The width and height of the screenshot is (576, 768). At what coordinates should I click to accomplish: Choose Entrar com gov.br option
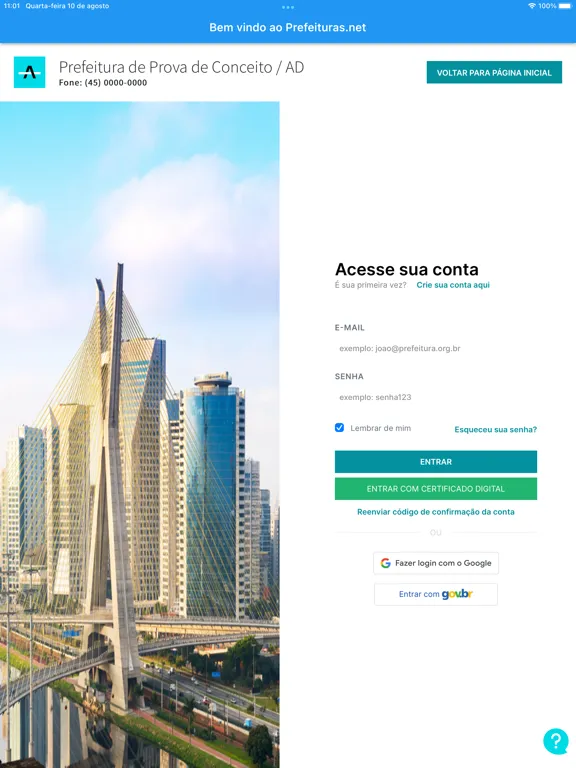436,594
